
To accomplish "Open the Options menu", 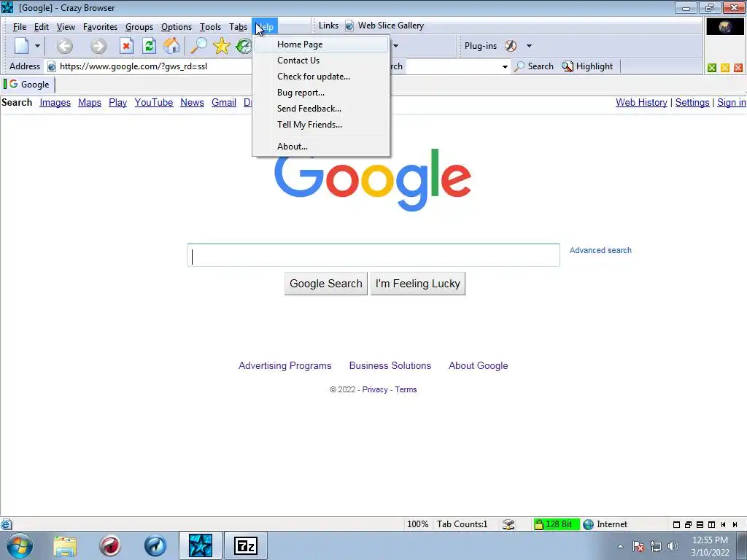I will (x=177, y=27).
